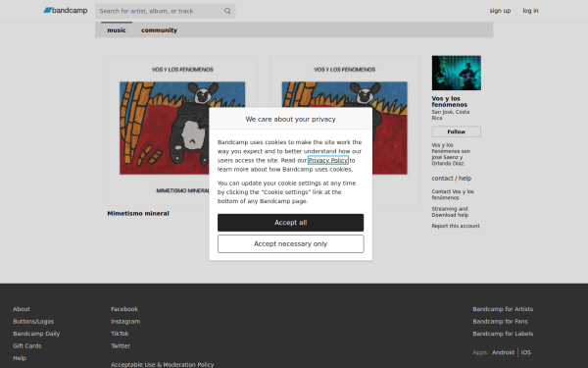Image resolution: width=588 pixels, height=368 pixels.
Task: Click the search magnifier icon
Action: [x=227, y=11]
